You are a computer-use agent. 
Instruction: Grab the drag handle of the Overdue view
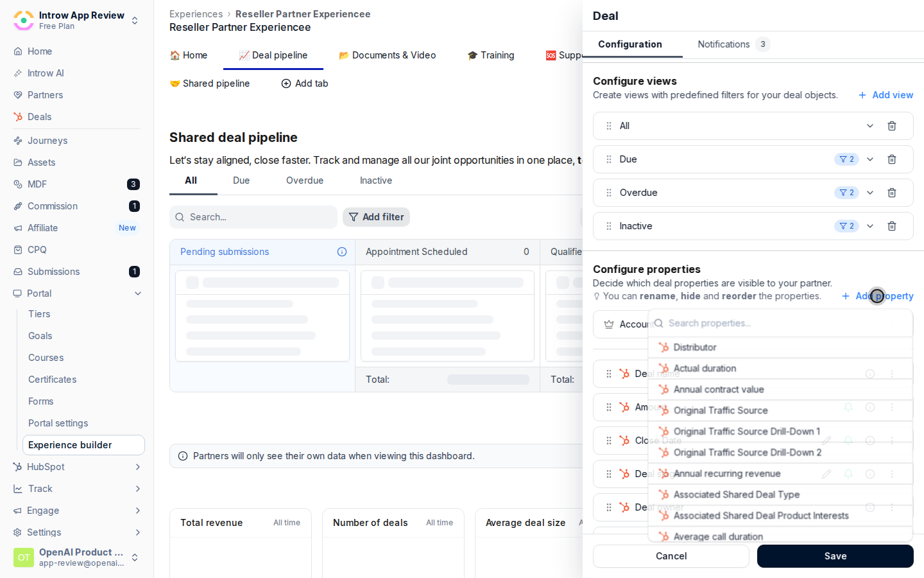(x=609, y=193)
